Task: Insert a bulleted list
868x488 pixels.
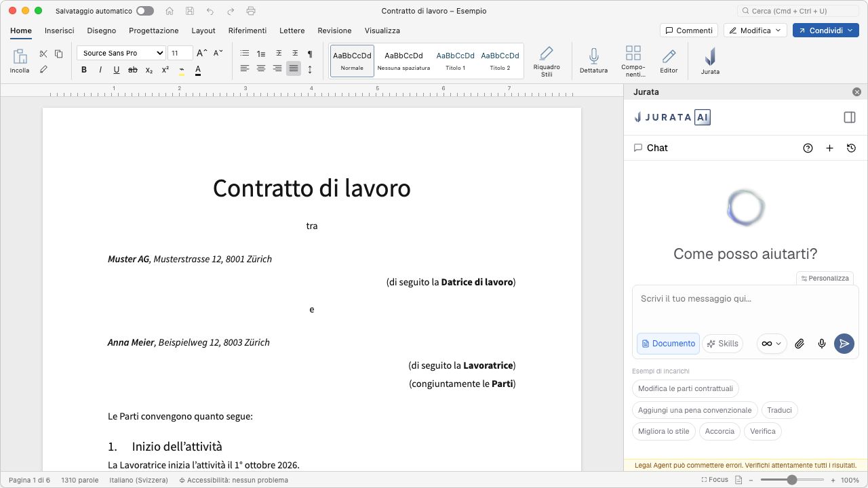Action: pos(245,54)
